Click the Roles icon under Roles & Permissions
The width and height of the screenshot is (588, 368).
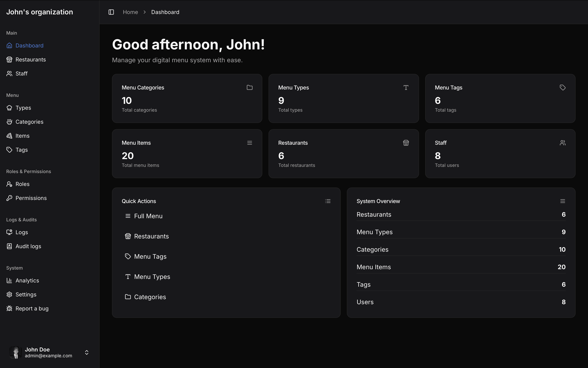pyautogui.click(x=9, y=184)
